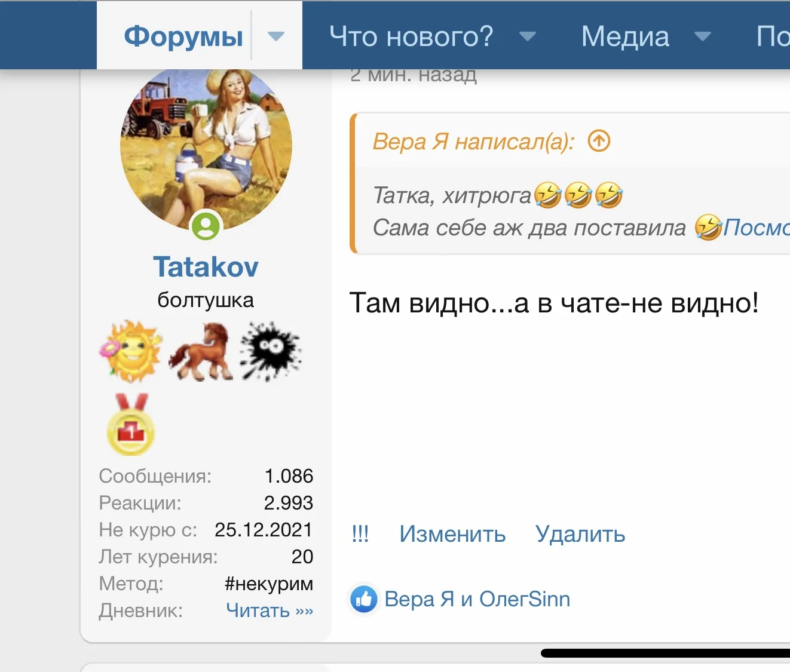790x672 pixels.
Task: Expand the Что нового? dropdown arrow
Action: [527, 36]
